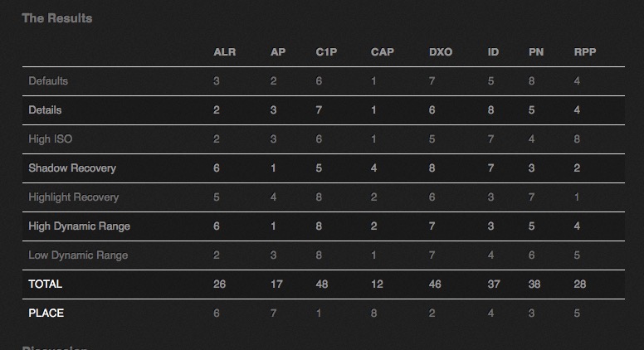The image size is (644, 350).
Task: Select the Defaults row label
Action: [48, 80]
